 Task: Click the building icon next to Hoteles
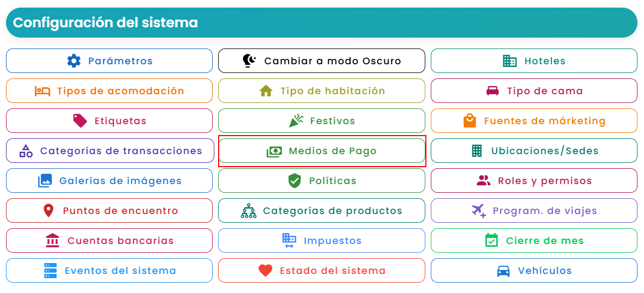510,61
